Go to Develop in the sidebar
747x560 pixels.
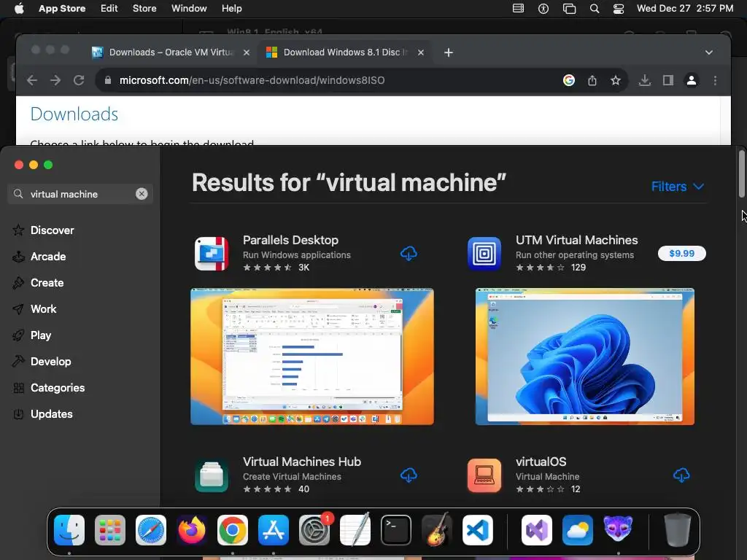[x=50, y=362]
